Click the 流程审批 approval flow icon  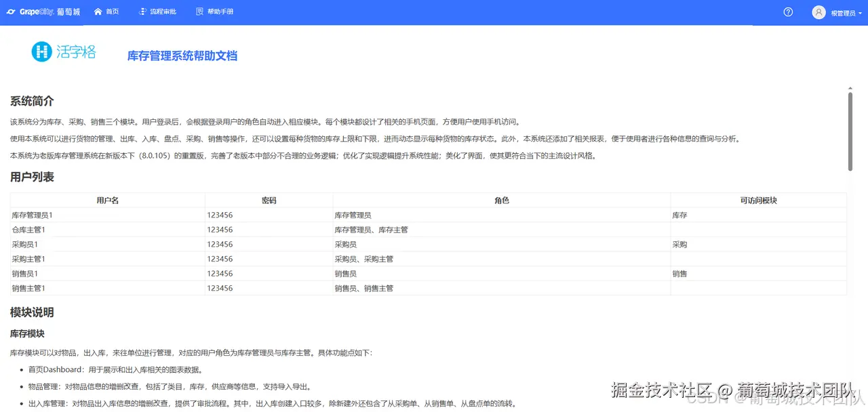142,11
